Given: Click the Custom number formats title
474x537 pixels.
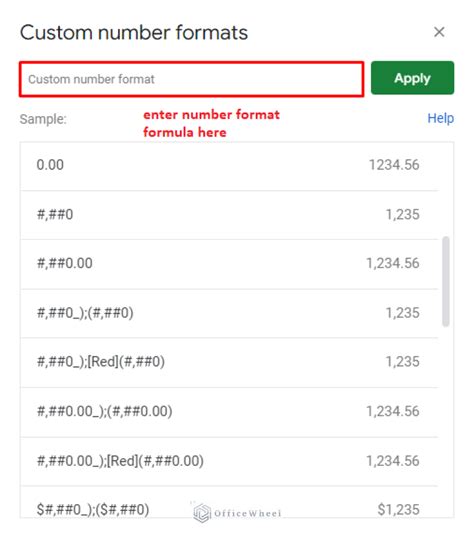Looking at the screenshot, I should pyautogui.click(x=134, y=33).
